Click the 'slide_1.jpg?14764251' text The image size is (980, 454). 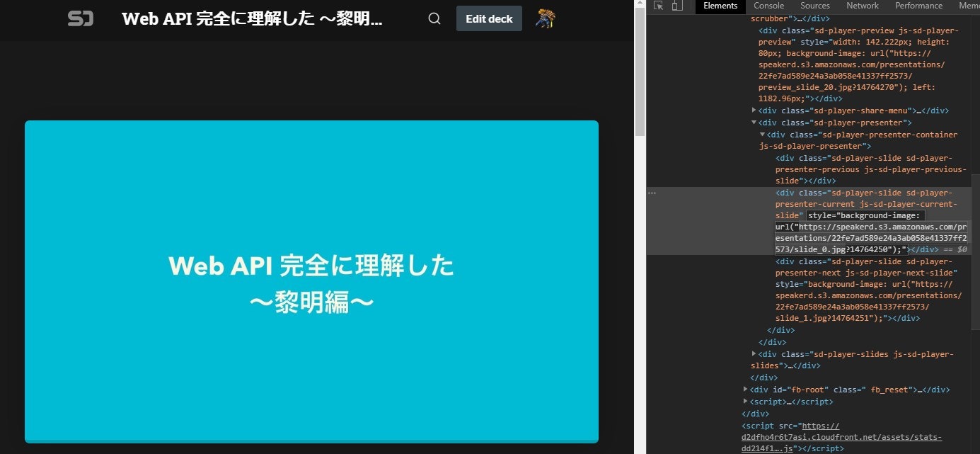click(x=824, y=318)
